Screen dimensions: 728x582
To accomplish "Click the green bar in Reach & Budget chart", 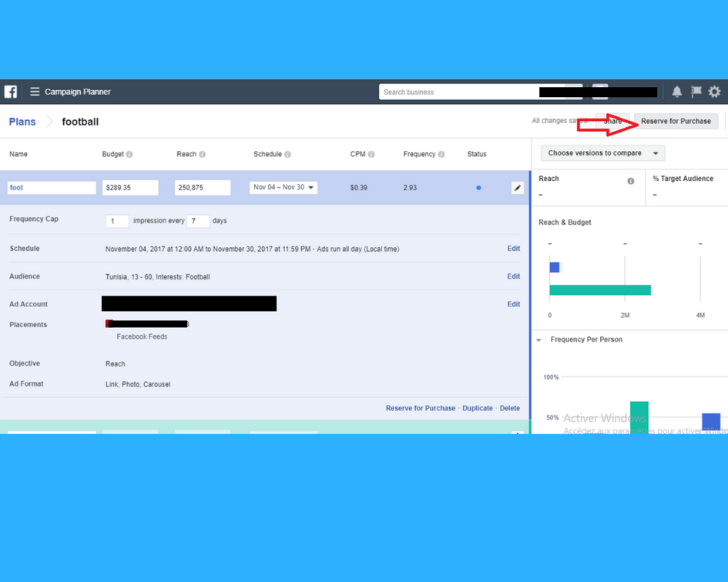I will 600,290.
